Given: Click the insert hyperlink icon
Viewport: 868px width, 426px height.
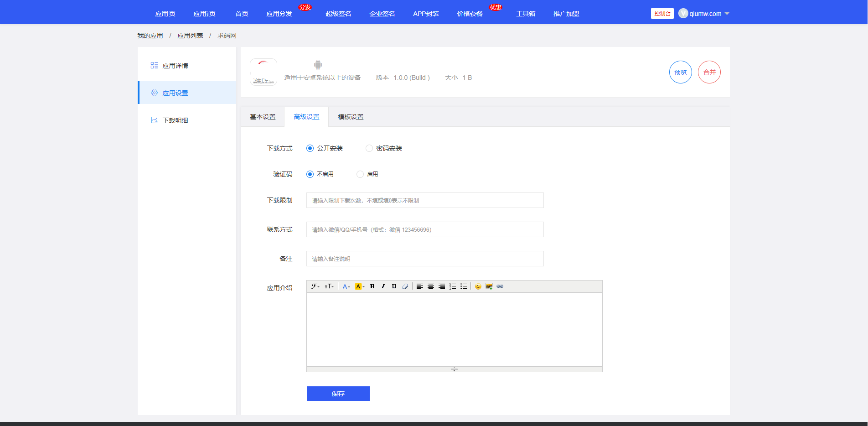Looking at the screenshot, I should coord(500,286).
